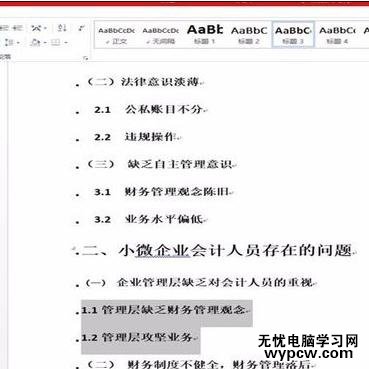Toggle show paragraph marks icon
This screenshot has width=369, height=369.
[82, 28]
